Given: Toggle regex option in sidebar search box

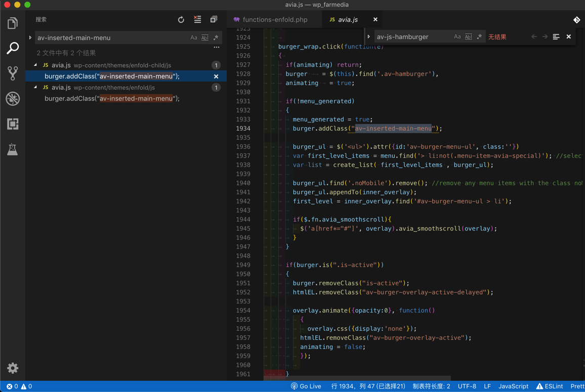Looking at the screenshot, I should click(x=216, y=37).
